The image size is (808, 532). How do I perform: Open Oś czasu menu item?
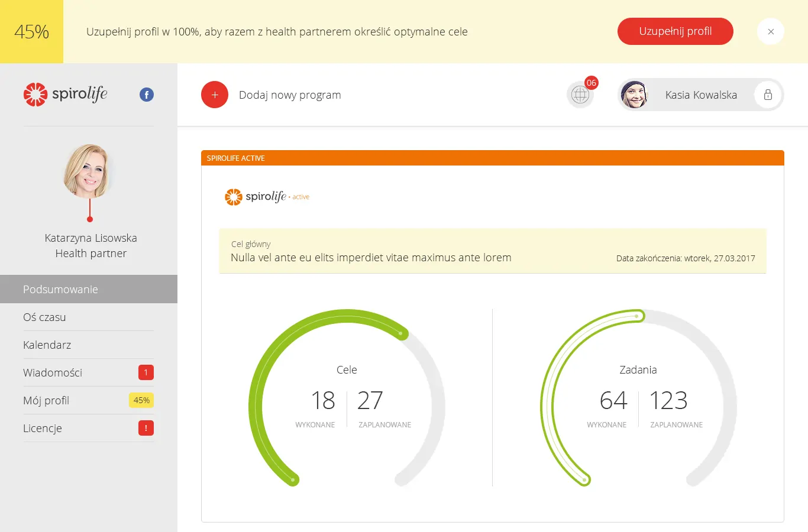pos(44,317)
